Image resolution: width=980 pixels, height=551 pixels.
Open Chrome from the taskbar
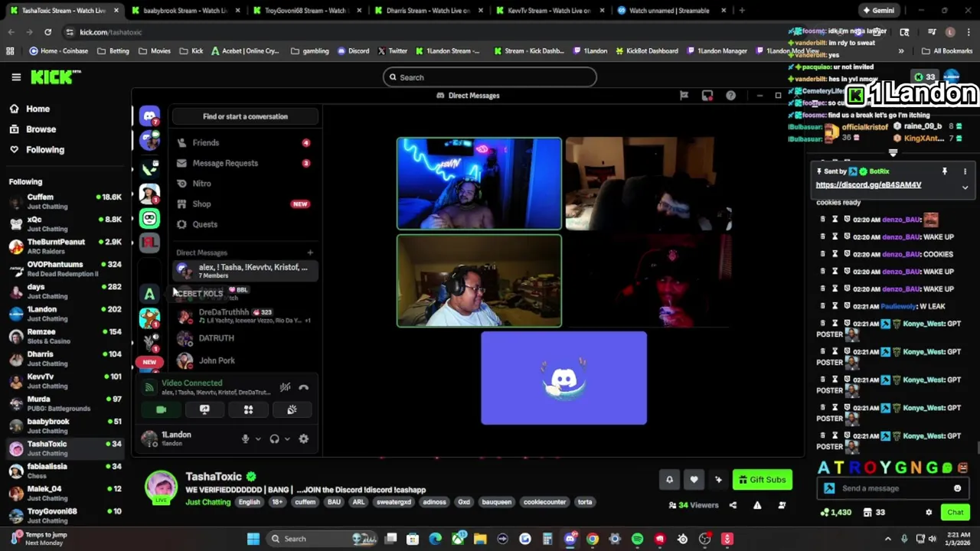pyautogui.click(x=593, y=539)
